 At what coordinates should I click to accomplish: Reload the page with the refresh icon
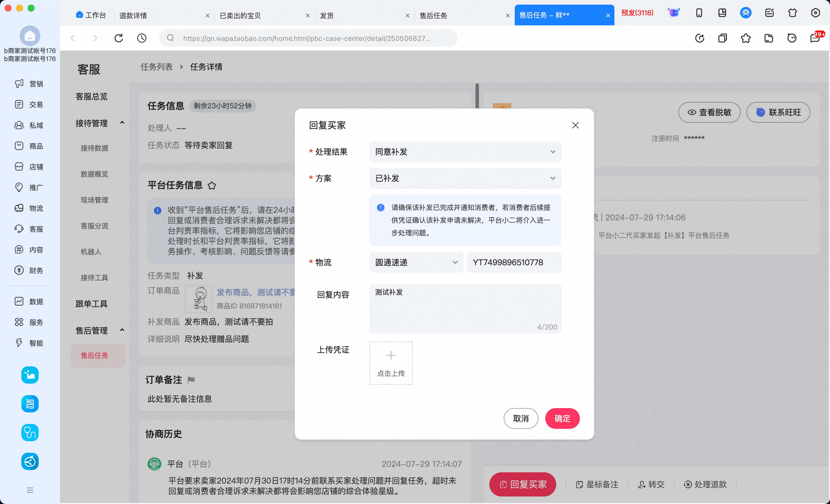coord(118,38)
